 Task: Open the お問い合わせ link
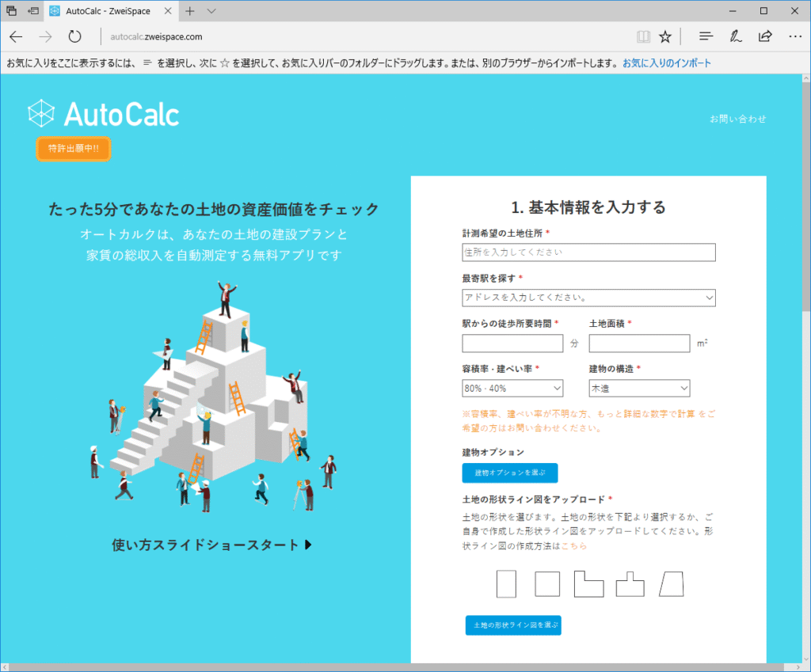(737, 119)
